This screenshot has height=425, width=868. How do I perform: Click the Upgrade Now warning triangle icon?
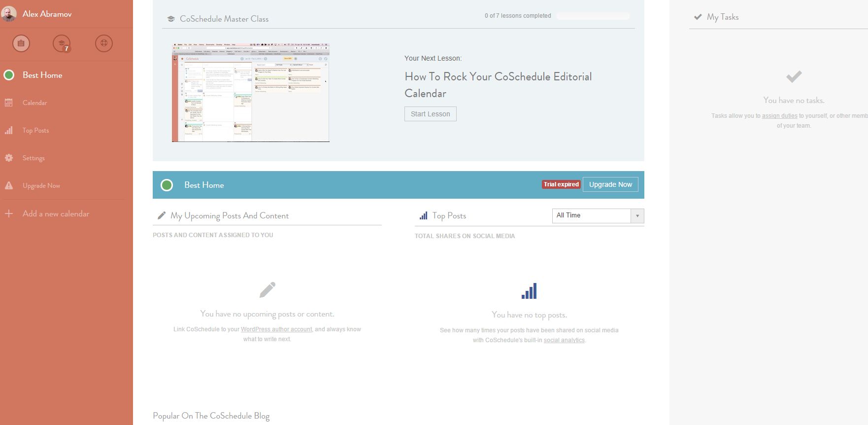click(x=9, y=185)
